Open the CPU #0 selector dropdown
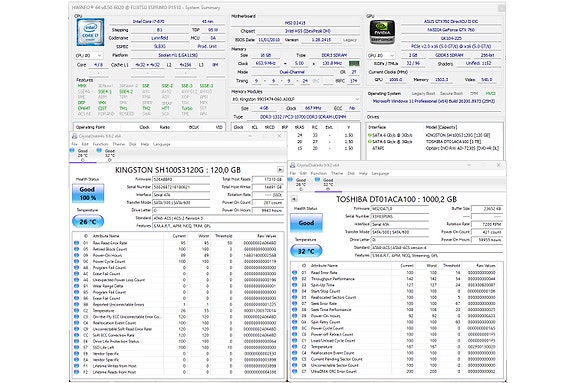The height and width of the screenshot is (383, 575). click(x=89, y=55)
